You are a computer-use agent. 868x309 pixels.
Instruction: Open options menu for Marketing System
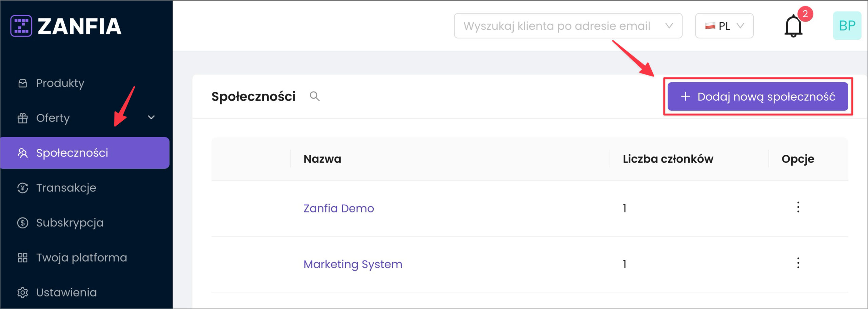pos(798,263)
